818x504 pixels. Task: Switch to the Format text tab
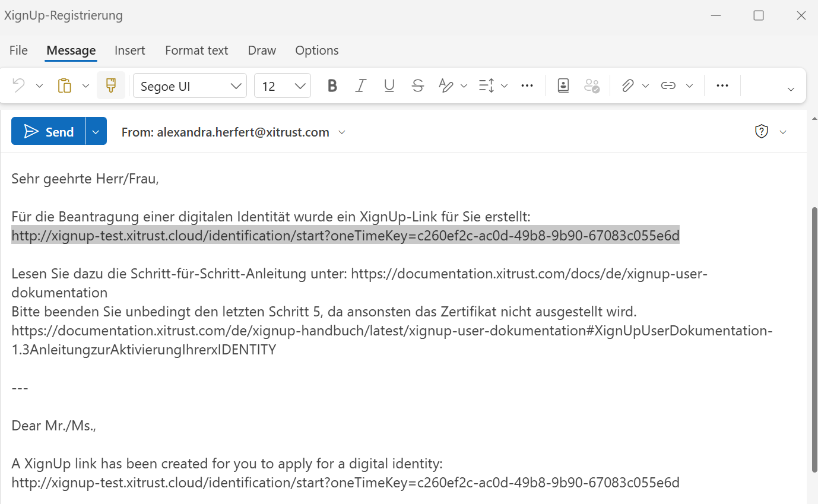196,50
